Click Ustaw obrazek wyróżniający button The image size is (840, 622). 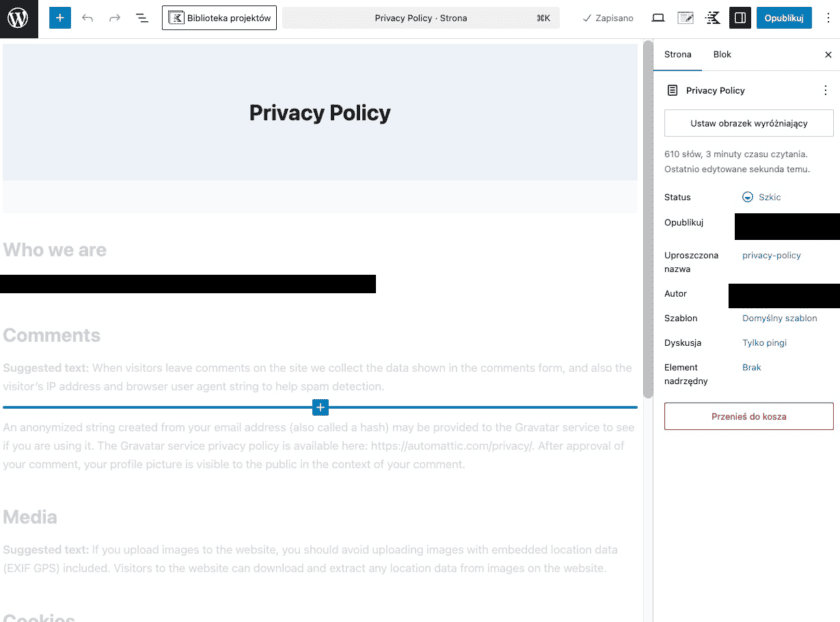tap(748, 123)
